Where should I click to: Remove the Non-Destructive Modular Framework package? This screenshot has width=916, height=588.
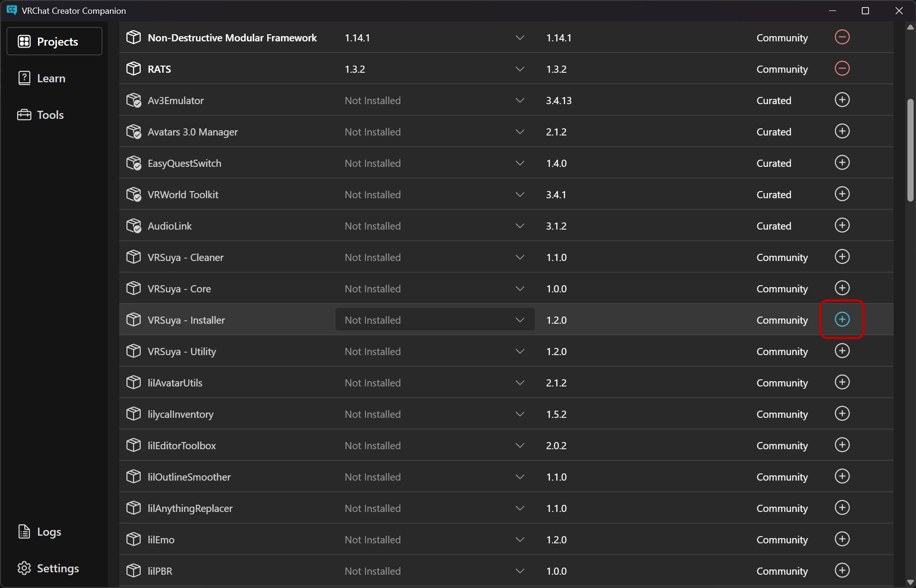842,37
